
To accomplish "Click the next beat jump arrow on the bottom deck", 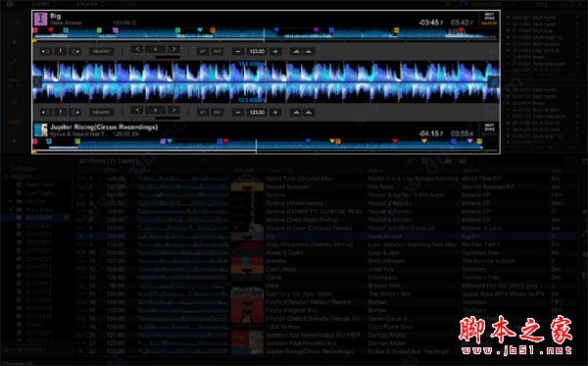I will pyautogui.click(x=173, y=110).
